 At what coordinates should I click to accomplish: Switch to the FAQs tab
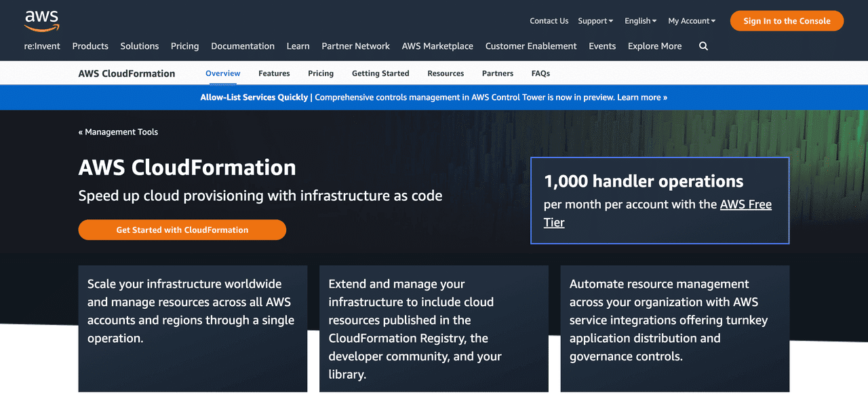coord(540,73)
